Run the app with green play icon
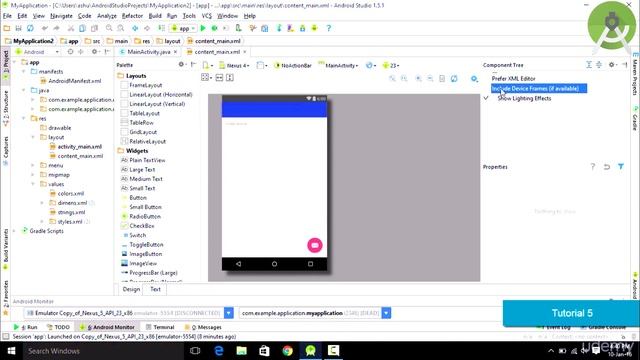The width and height of the screenshot is (640, 360). [x=203, y=28]
